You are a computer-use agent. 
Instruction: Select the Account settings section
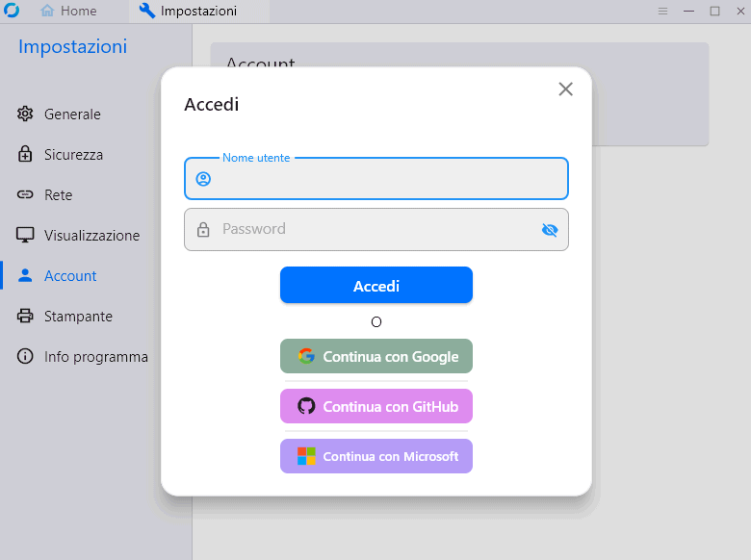click(95, 276)
